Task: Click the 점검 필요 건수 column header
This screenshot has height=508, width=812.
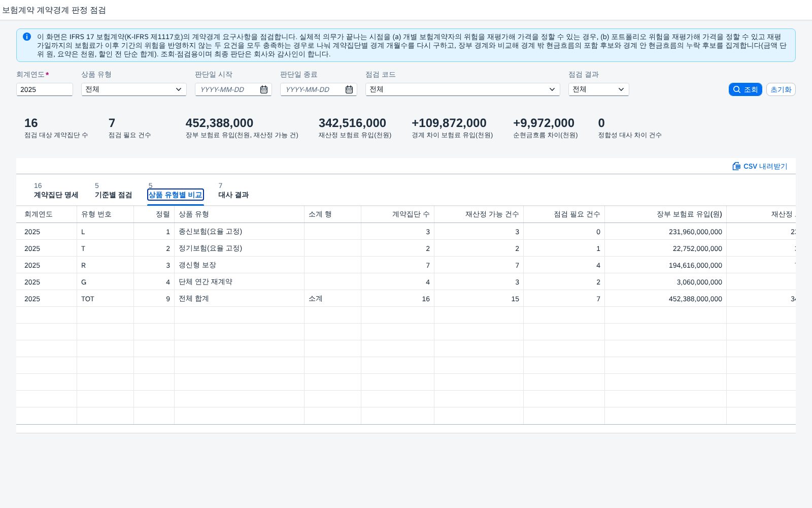Action: [564, 214]
